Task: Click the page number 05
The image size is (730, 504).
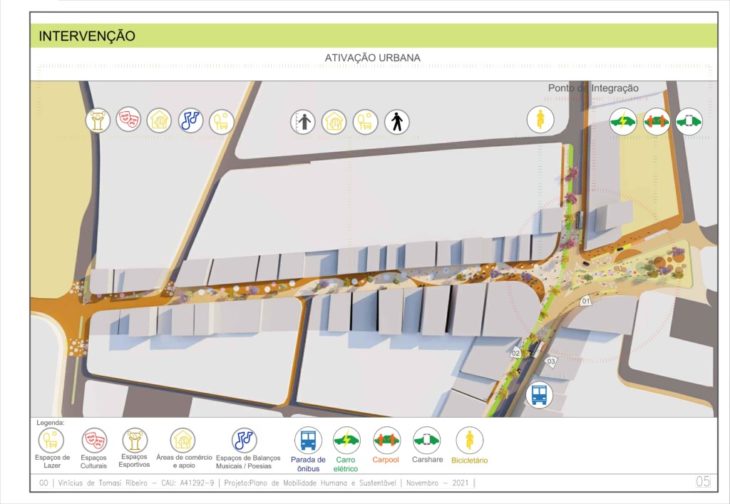Action: (x=703, y=482)
